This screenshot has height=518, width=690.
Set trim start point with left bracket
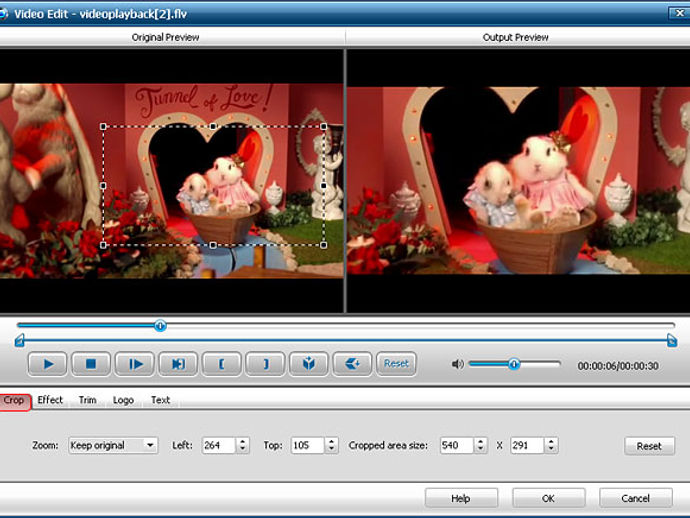pos(221,364)
